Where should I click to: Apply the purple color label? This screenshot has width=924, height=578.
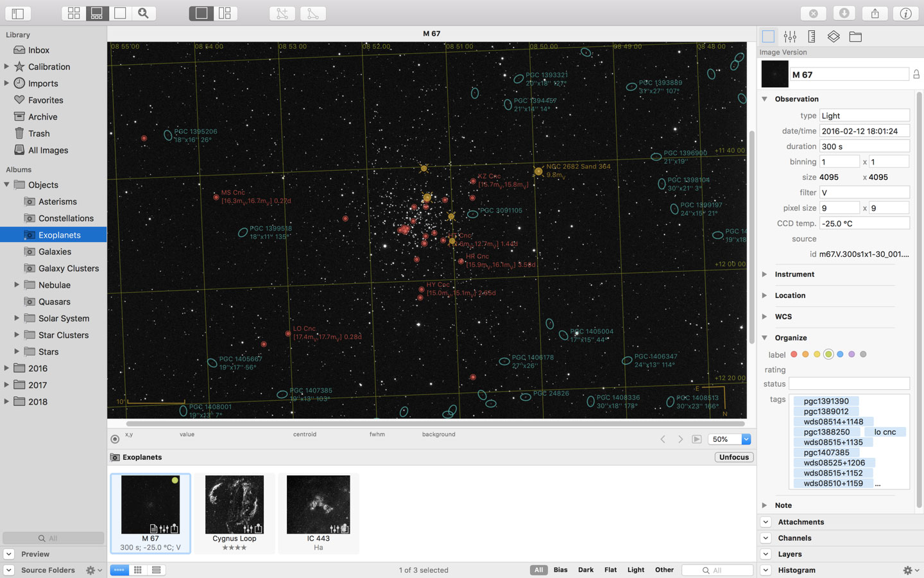pyautogui.click(x=851, y=355)
